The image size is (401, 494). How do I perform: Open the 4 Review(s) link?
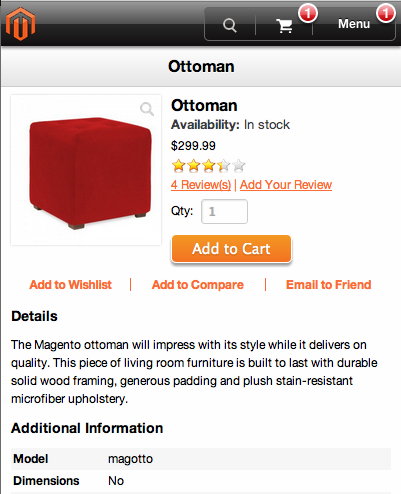click(201, 184)
